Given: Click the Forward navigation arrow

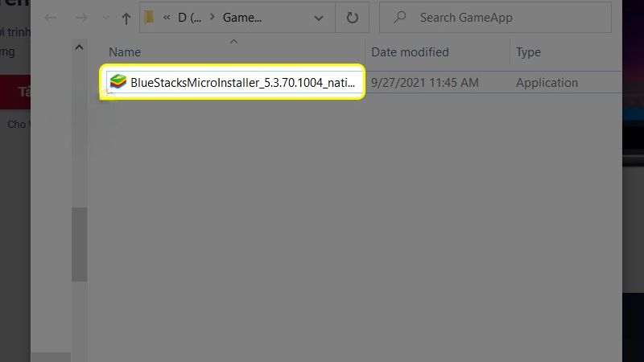Looking at the screenshot, I should pos(81,18).
